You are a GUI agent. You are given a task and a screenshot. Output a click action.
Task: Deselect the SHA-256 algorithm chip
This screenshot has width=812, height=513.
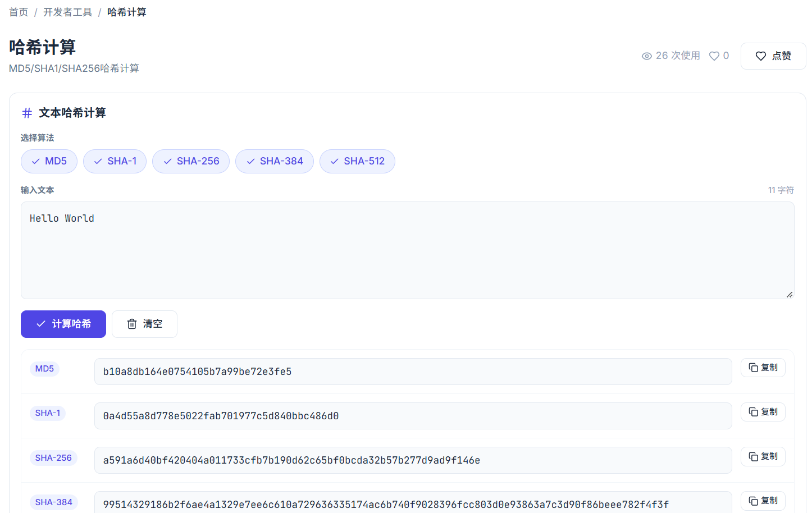[x=191, y=162]
